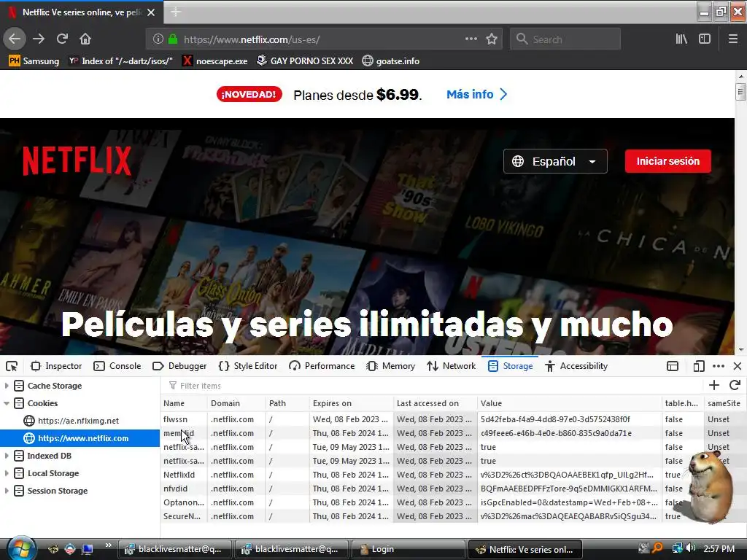Screen dimensions: 747x560
Task: Collapse the Cookies tree node
Action: click(x=6, y=402)
